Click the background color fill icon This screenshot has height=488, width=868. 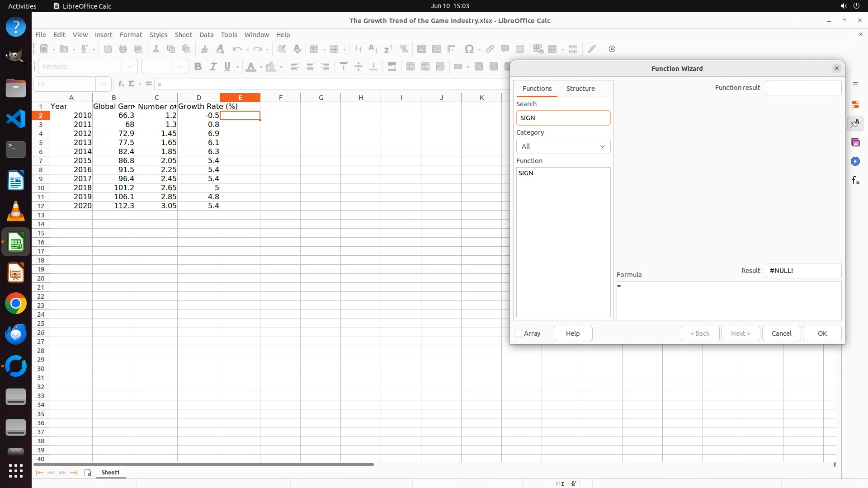pos(270,67)
